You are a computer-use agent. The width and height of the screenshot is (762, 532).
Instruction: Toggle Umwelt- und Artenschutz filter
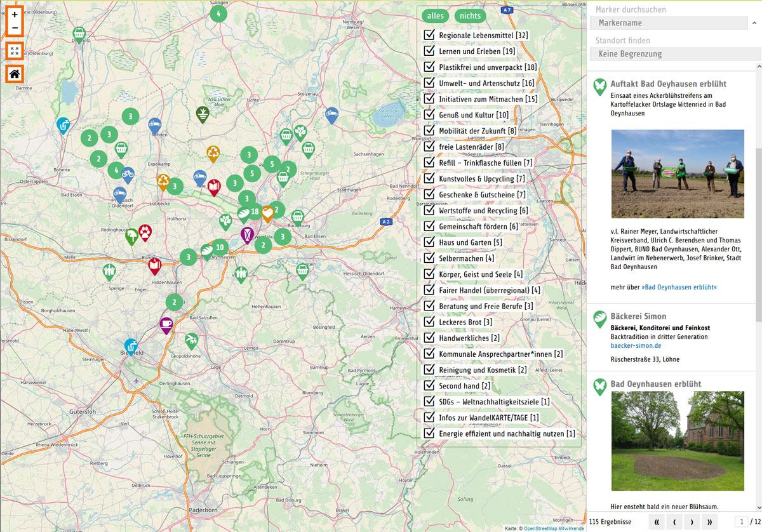(x=429, y=83)
